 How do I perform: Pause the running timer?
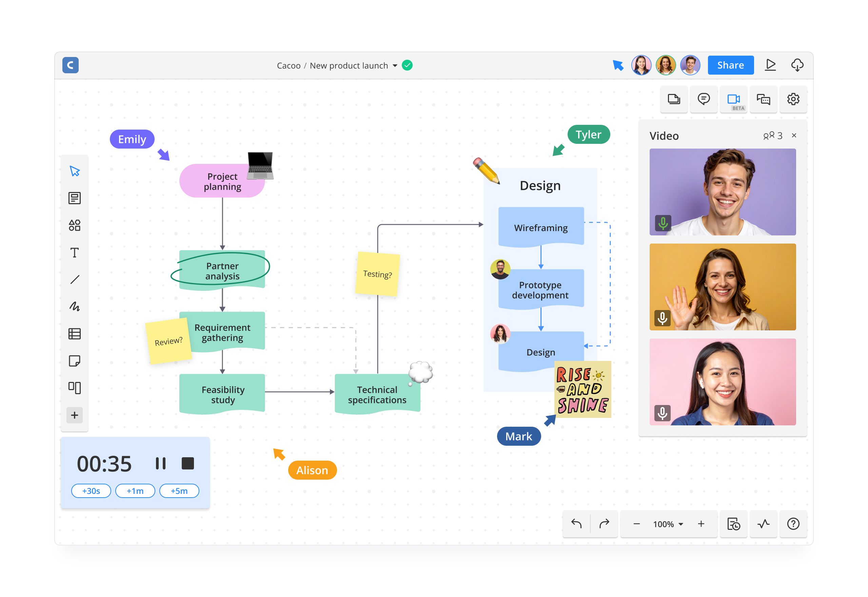pyautogui.click(x=160, y=463)
